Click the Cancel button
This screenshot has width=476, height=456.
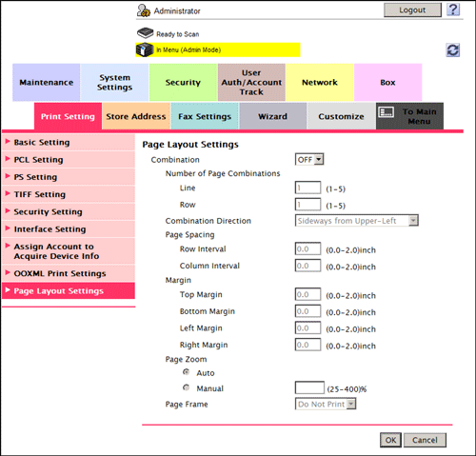point(425,440)
